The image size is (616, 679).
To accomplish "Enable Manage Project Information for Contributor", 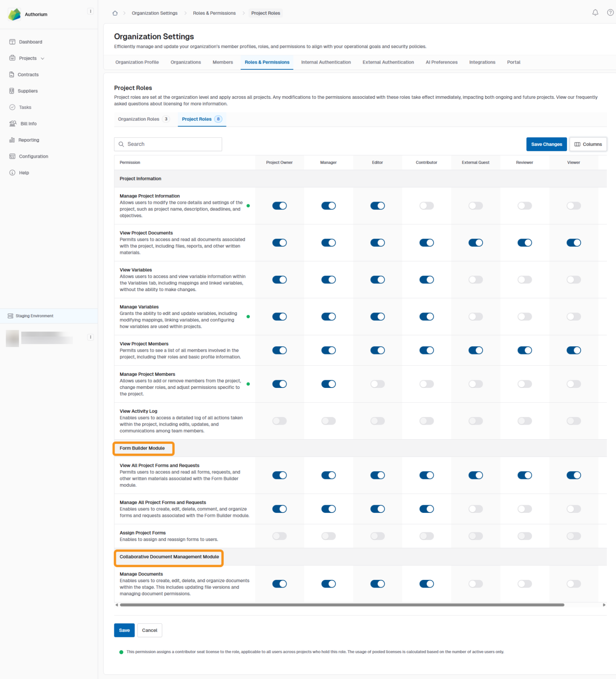I will pyautogui.click(x=426, y=206).
